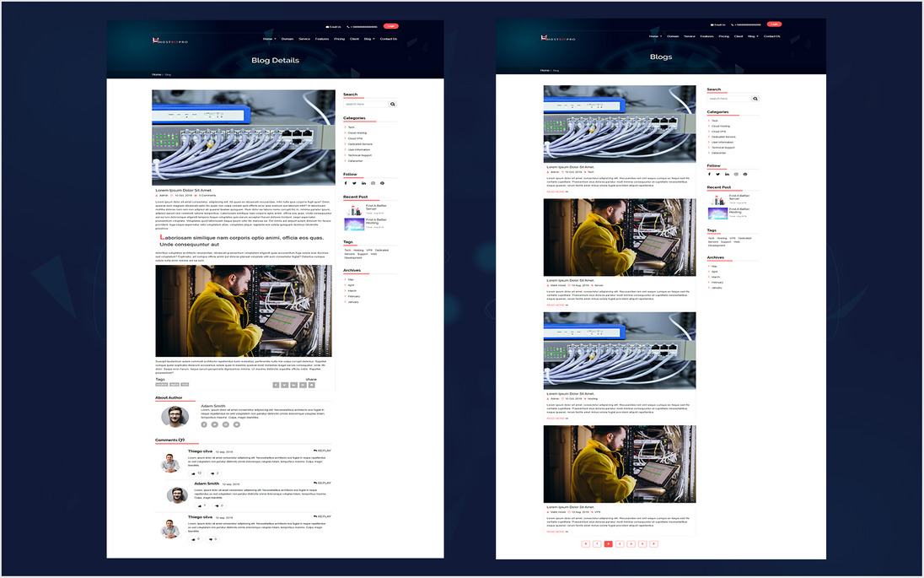Screen dimensions: 924x578
Task: Open Service menu on Blog Details page
Action: click(304, 39)
